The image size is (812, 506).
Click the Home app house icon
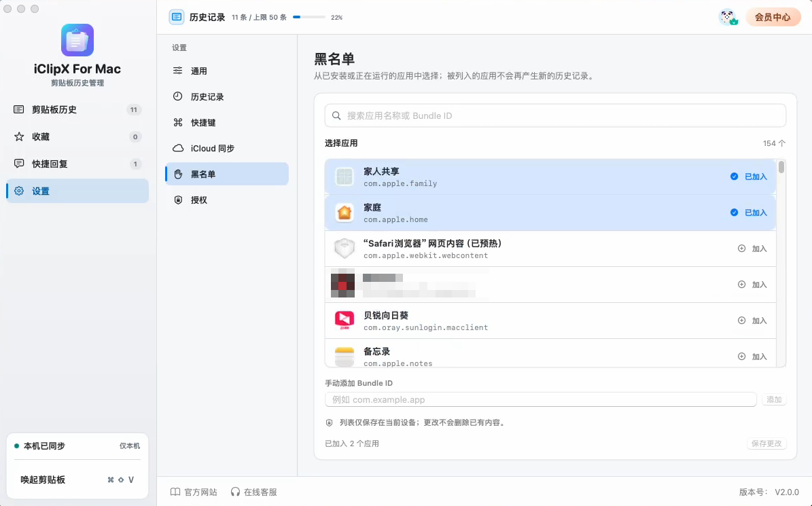pyautogui.click(x=345, y=213)
